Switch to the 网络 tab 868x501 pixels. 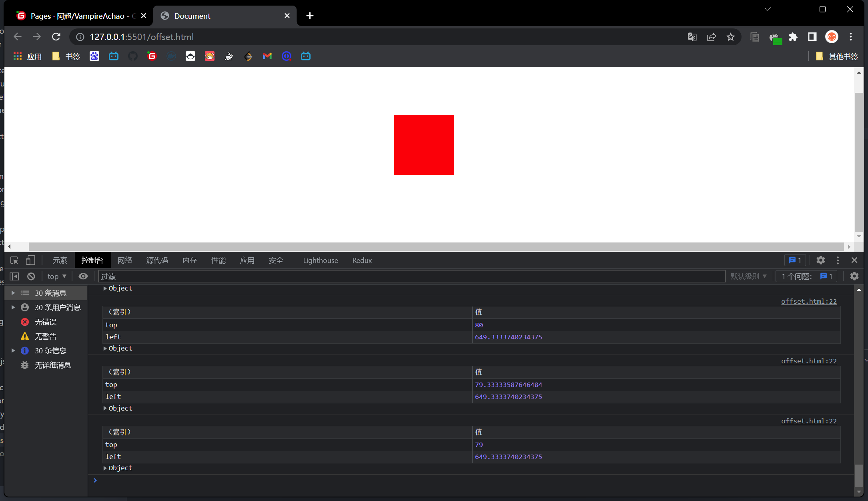125,261
